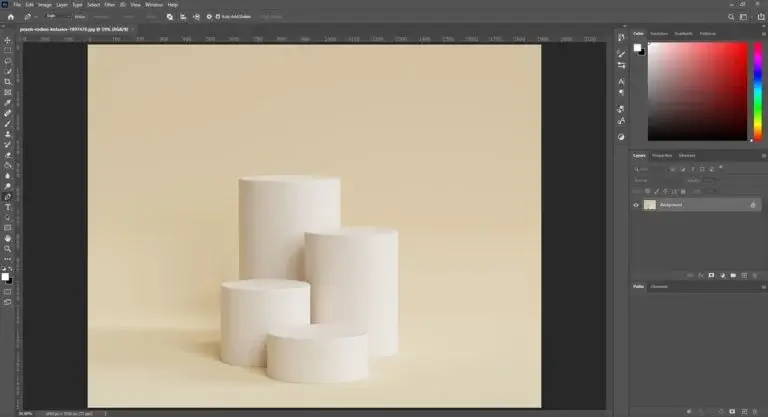Open the Image menu
This screenshot has height=417, width=768.
tap(45, 5)
